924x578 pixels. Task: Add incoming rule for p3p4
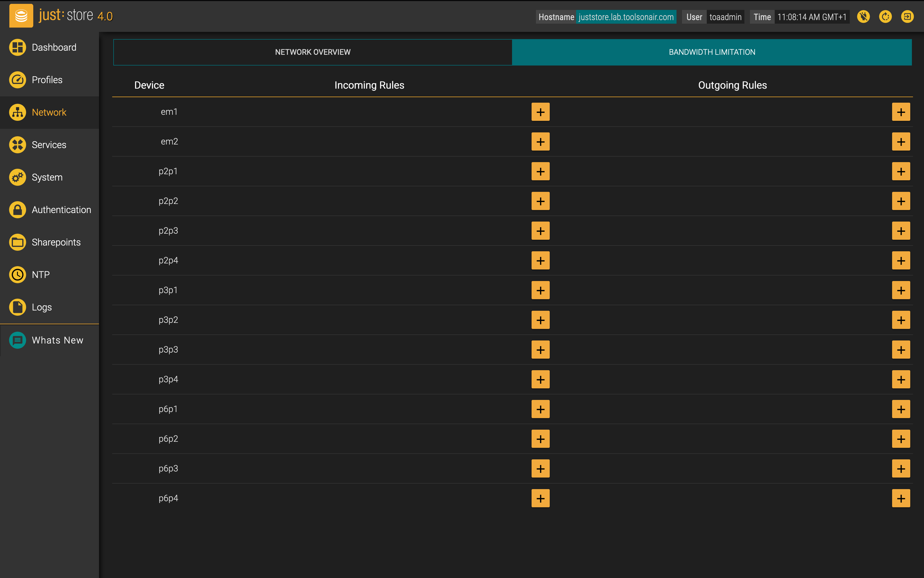coord(540,380)
